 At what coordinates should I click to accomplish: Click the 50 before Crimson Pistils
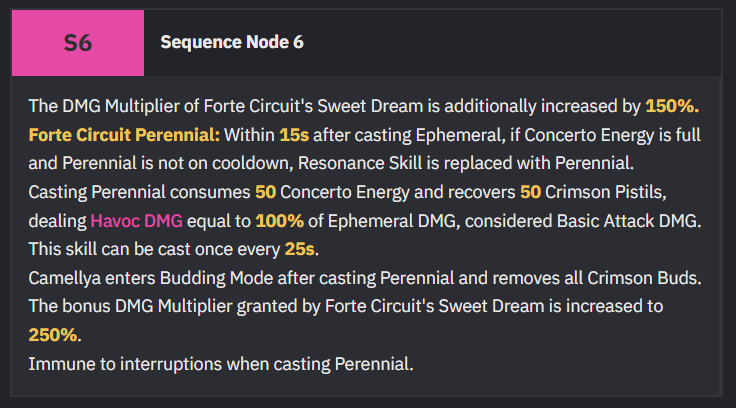(530, 192)
